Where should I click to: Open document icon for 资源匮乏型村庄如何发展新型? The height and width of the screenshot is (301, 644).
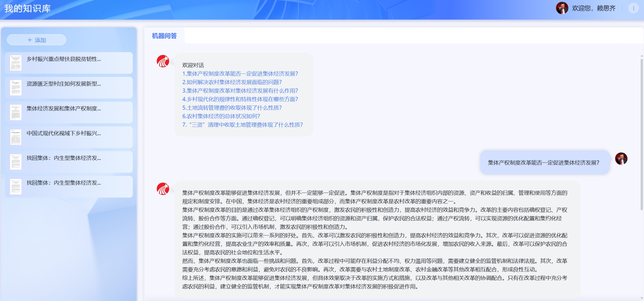pyautogui.click(x=16, y=88)
